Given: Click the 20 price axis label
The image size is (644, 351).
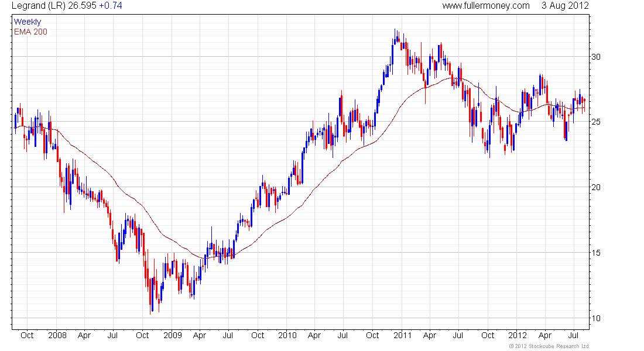Looking at the screenshot, I should coord(595,187).
